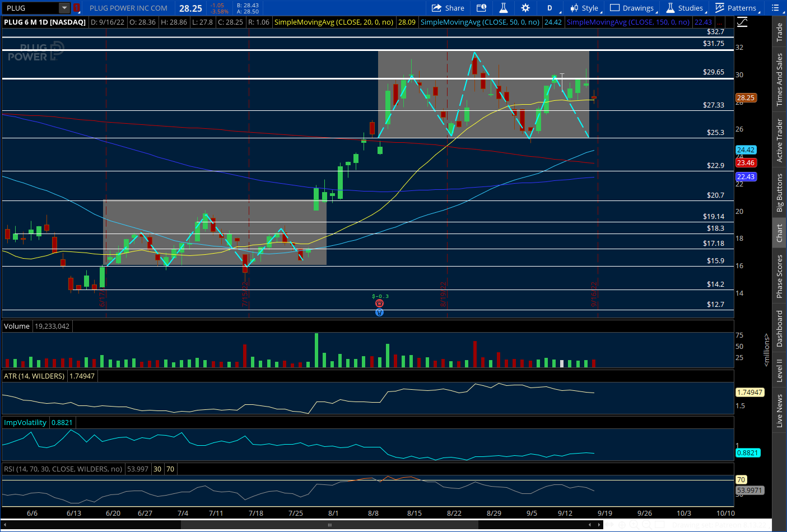Click the line chart icon below Patterns
Screen dimensions: 787x532
(742, 22)
